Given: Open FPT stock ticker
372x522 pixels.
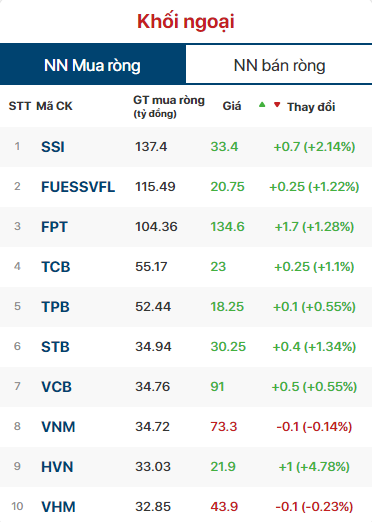Looking at the screenshot, I should point(54,227).
